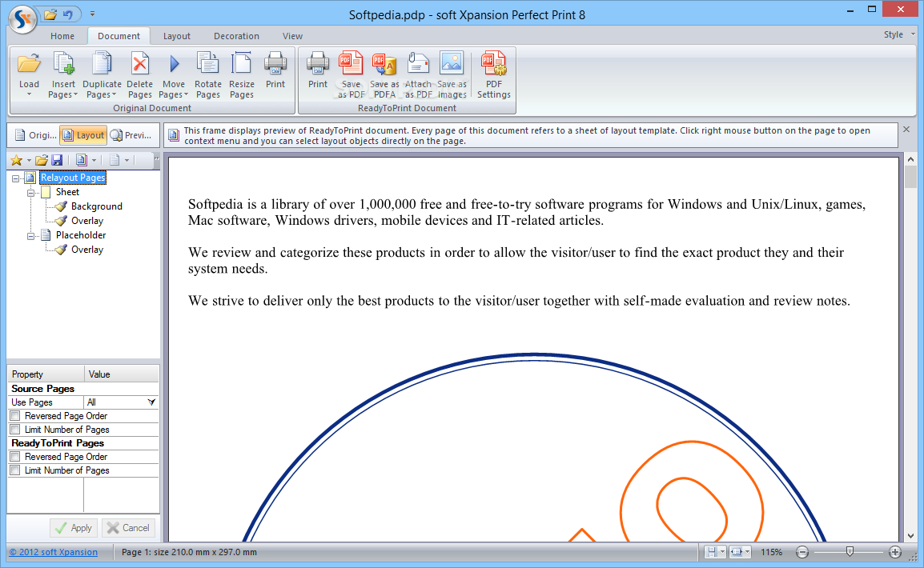This screenshot has width=924, height=568.
Task: Switch to the Decoration ribbon tab
Action: pyautogui.click(x=236, y=36)
